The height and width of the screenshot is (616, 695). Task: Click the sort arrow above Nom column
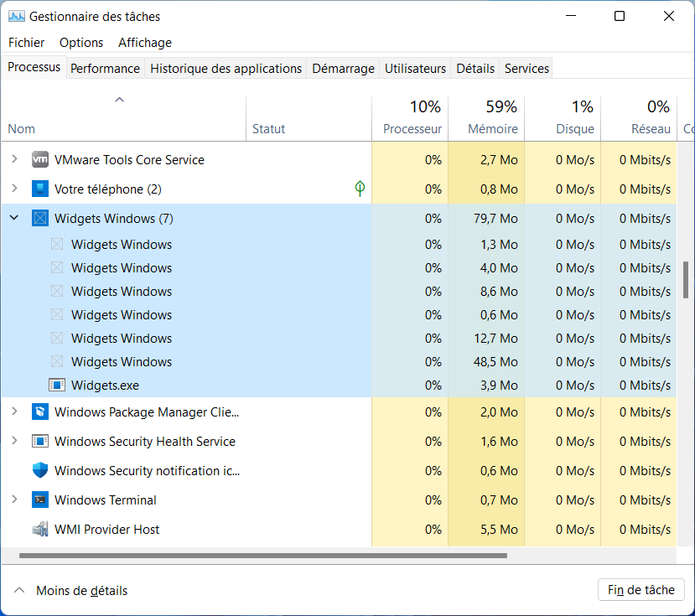[119, 100]
